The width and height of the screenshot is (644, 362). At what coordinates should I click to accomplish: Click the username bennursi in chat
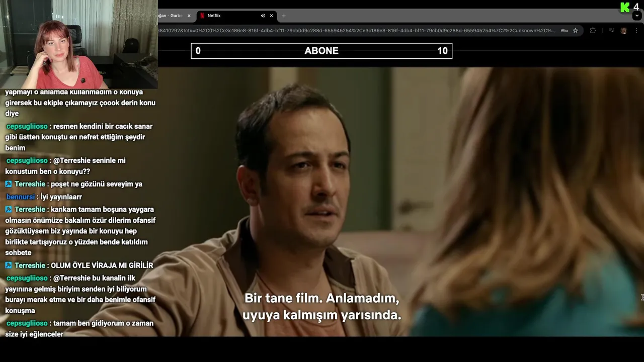tap(21, 197)
